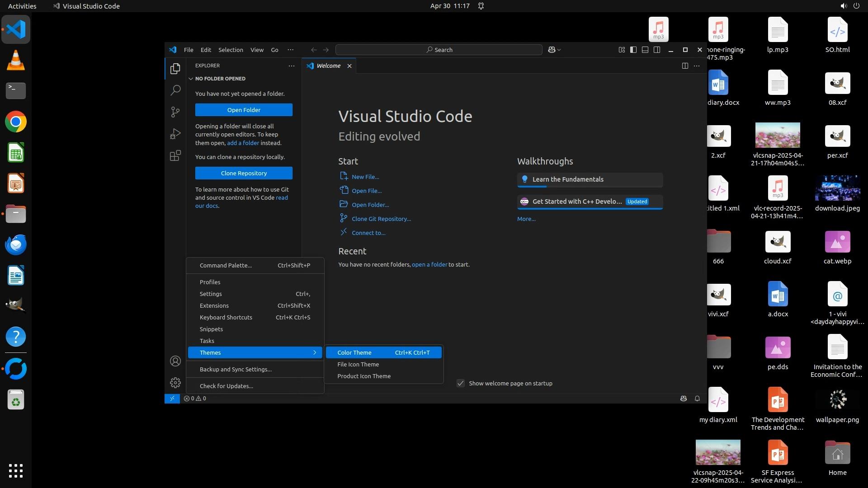Click the Accounts icon in activity bar
The image size is (868, 488).
(x=175, y=361)
